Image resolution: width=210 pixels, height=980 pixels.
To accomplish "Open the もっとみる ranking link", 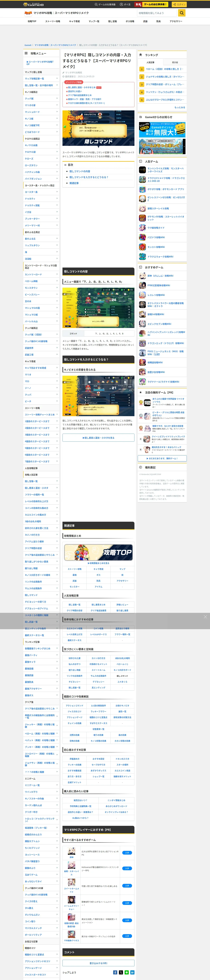I will [x=180, y=107].
